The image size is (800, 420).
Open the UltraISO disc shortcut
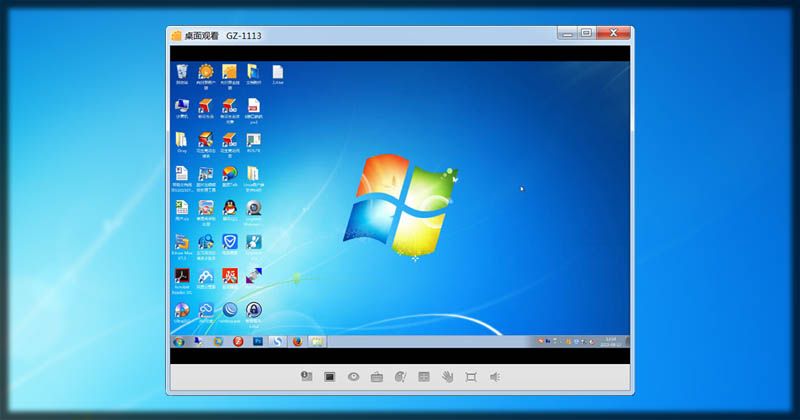click(182, 310)
